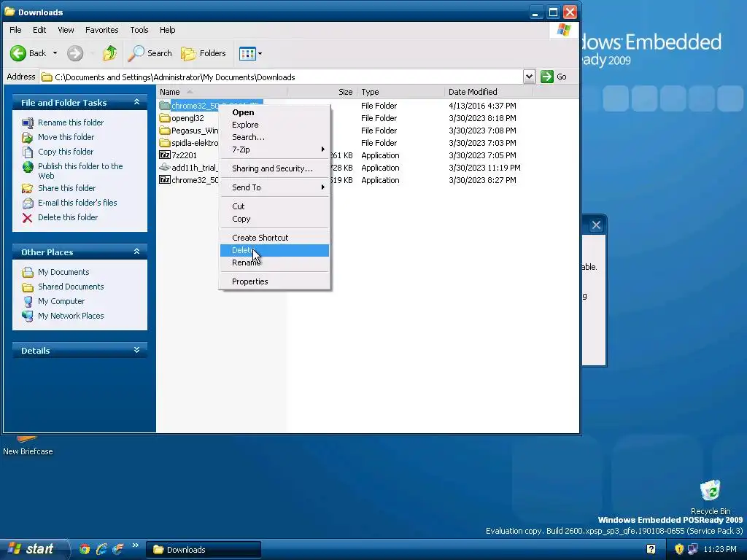Choose Delete in context menu
This screenshot has height=560, width=747.
click(274, 251)
